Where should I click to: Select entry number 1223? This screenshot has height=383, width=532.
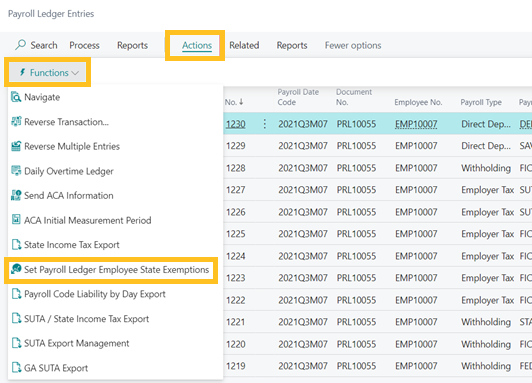[235, 278]
